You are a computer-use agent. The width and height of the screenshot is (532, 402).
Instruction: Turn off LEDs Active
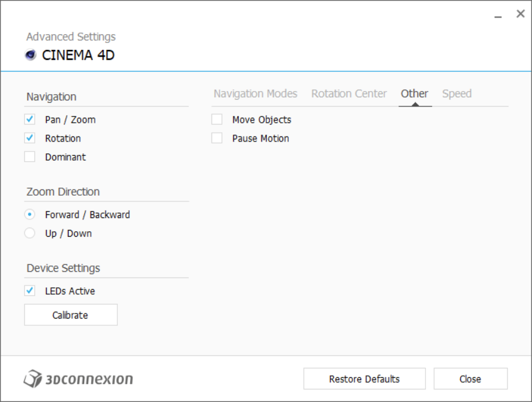[x=30, y=291]
